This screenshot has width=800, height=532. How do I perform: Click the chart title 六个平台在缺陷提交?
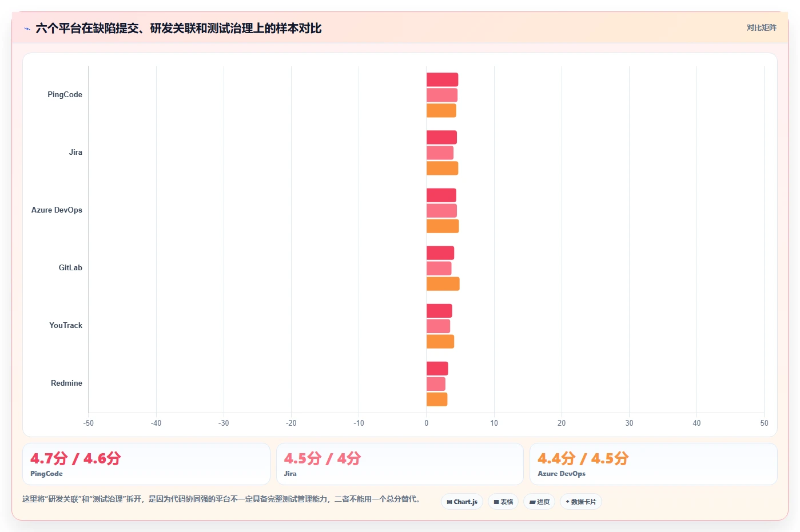178,28
